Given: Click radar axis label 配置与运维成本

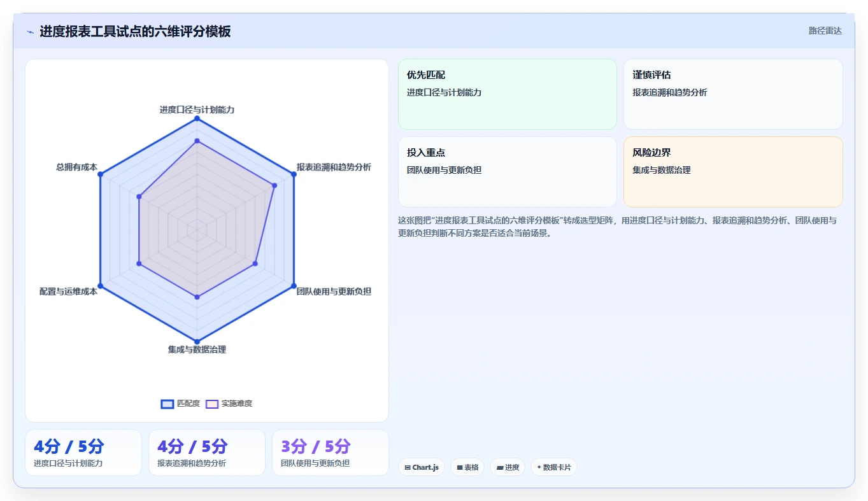Looking at the screenshot, I should click(68, 292).
